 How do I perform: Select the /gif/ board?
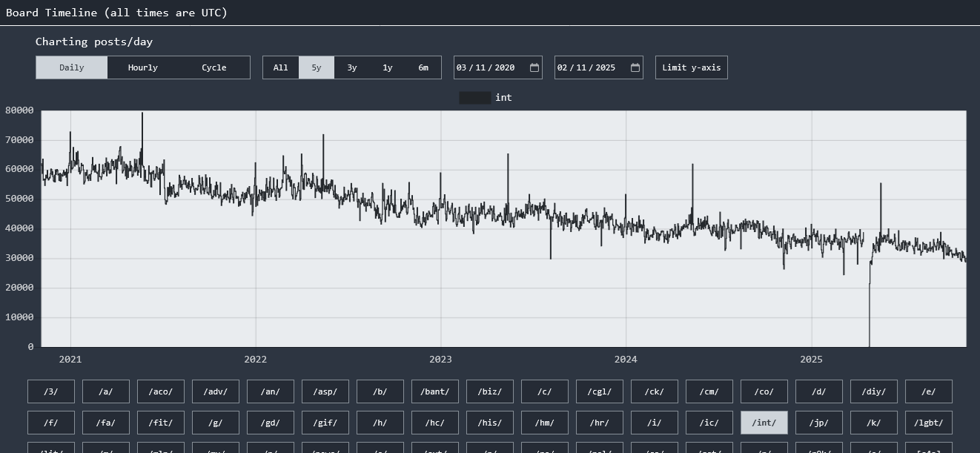[x=325, y=423]
